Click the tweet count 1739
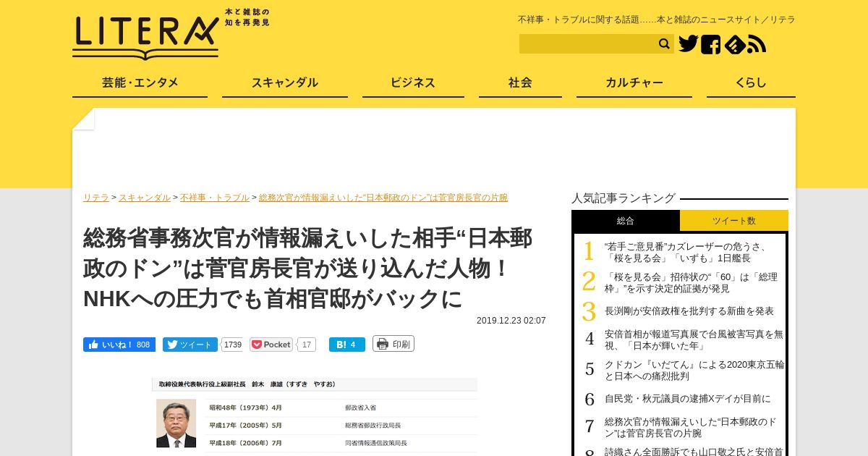Image resolution: width=868 pixels, height=456 pixels. click(x=232, y=345)
